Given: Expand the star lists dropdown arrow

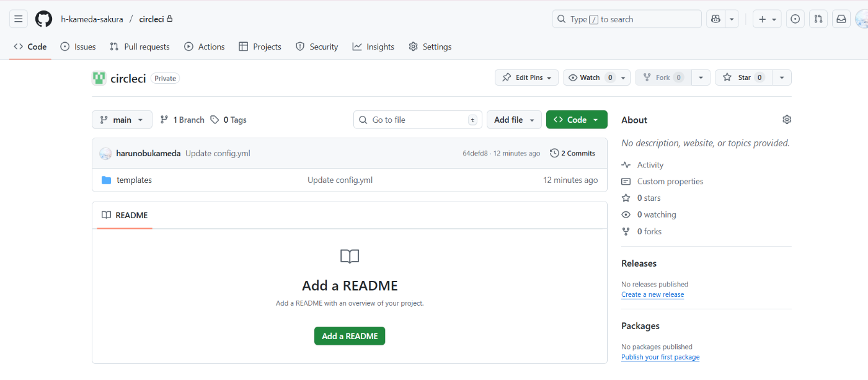Looking at the screenshot, I should click(x=782, y=77).
